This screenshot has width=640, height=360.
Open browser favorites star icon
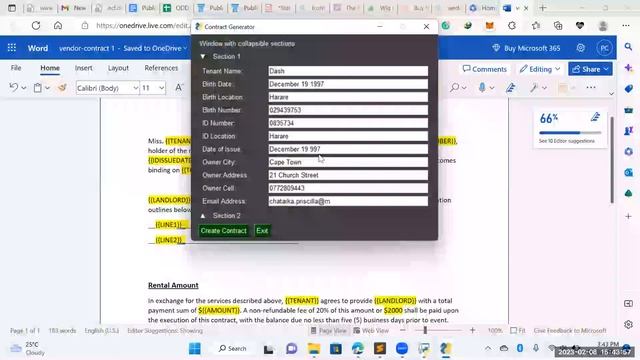536,26
